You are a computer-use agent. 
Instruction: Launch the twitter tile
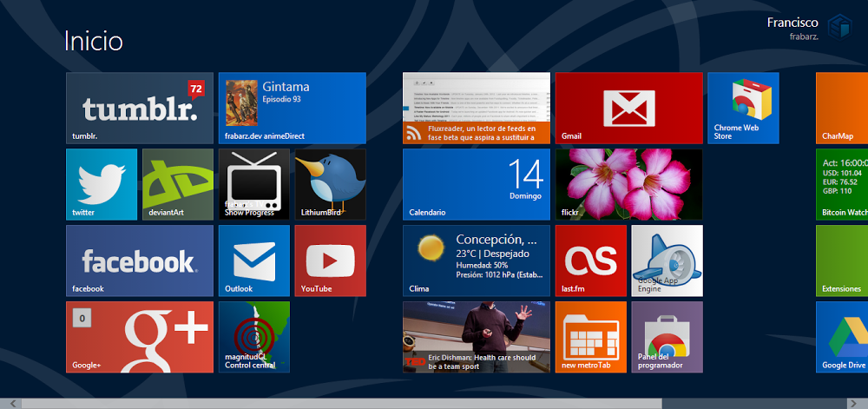point(102,184)
